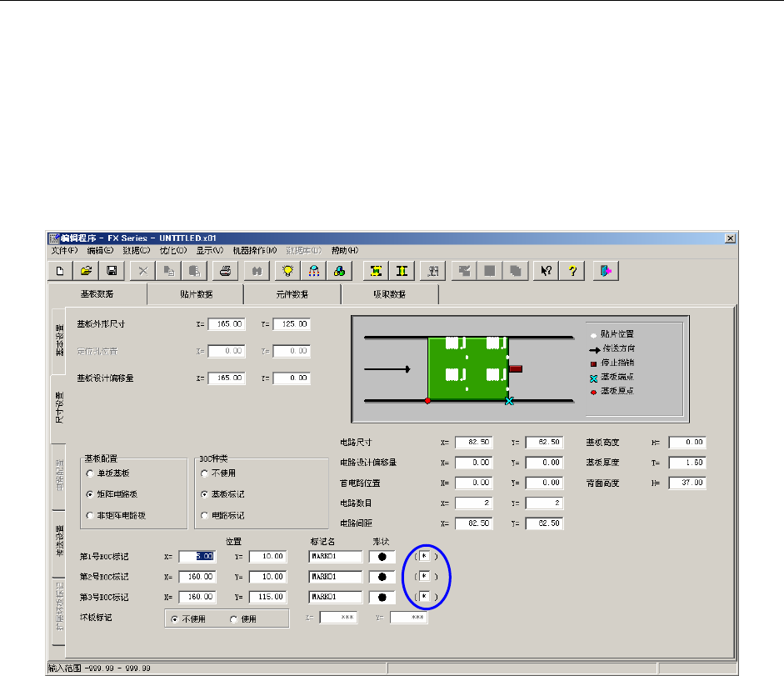Click the binoculars Find icon

click(257, 271)
